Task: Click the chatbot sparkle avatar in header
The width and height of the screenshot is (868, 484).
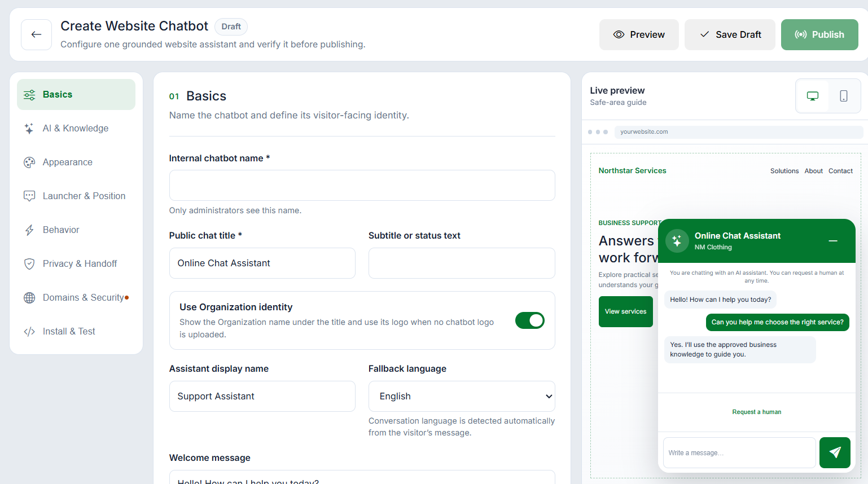Action: click(677, 241)
